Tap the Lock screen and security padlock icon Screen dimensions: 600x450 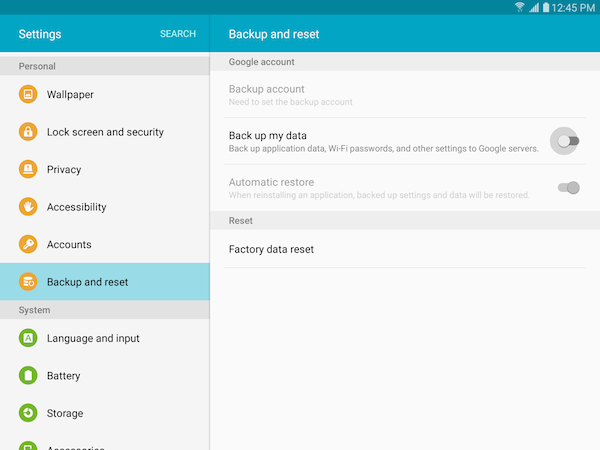click(x=28, y=132)
